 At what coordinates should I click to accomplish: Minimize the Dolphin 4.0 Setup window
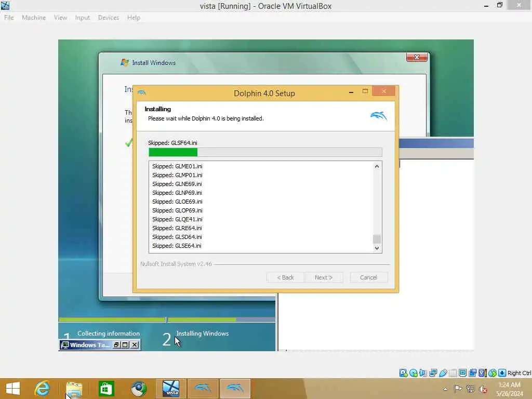[351, 91]
